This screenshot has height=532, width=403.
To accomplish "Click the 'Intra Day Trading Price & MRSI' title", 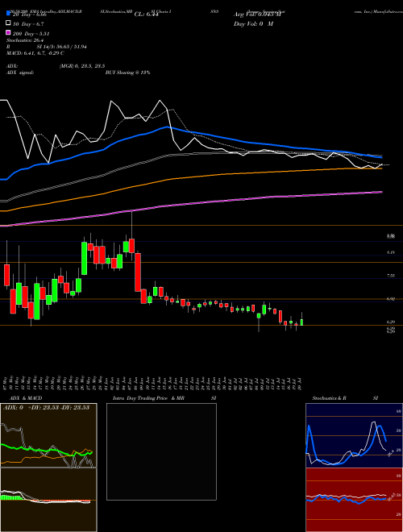I will point(164,398).
